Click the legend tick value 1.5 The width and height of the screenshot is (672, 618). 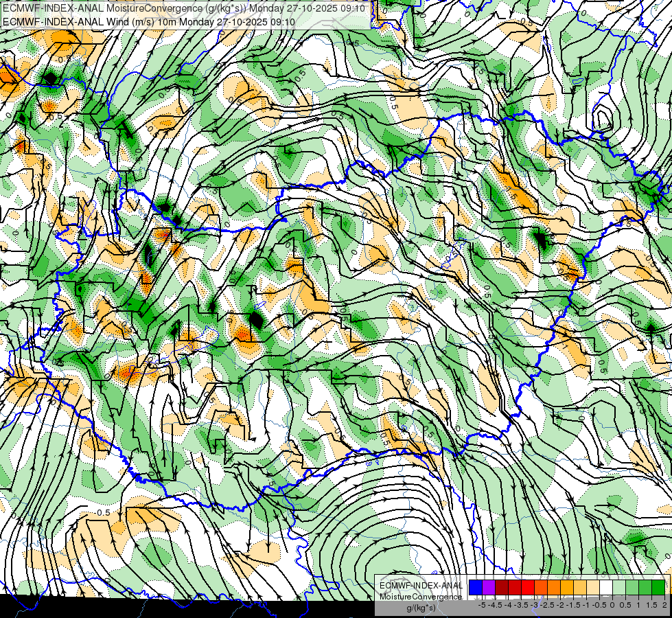651,605
